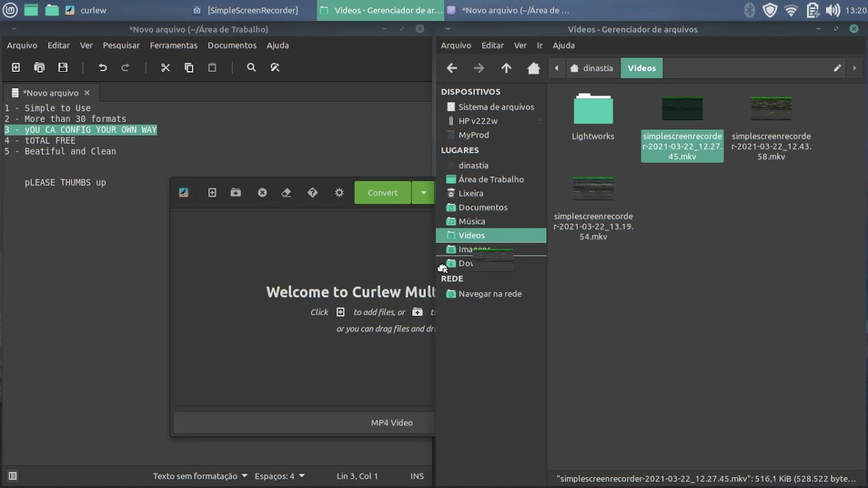Select the *Novo arquivo document tab
This screenshot has width=868, height=488.
point(51,93)
